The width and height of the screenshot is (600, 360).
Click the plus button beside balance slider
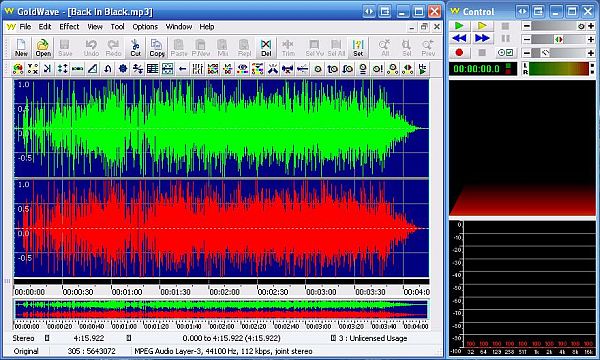click(x=591, y=39)
